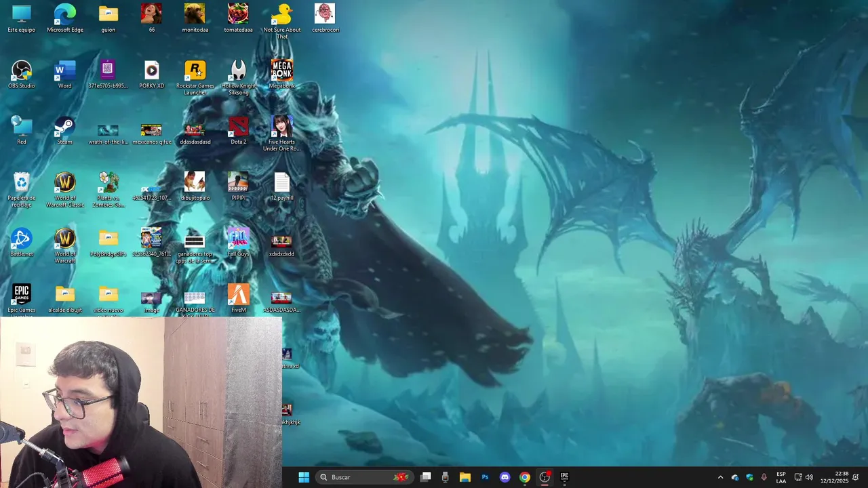868x488 pixels.
Task: Launch Dota 2 from the desktop
Action: tap(238, 130)
